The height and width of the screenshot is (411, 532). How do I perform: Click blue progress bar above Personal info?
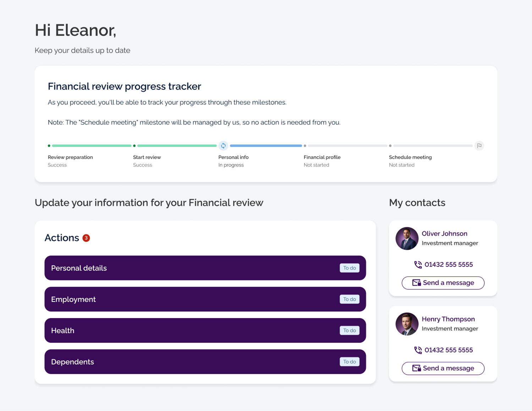(x=266, y=146)
